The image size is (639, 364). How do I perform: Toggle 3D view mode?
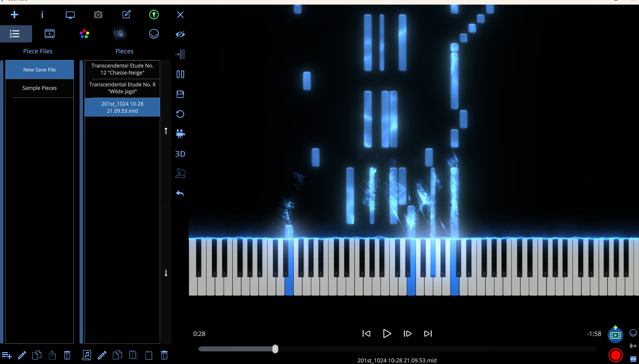point(180,154)
